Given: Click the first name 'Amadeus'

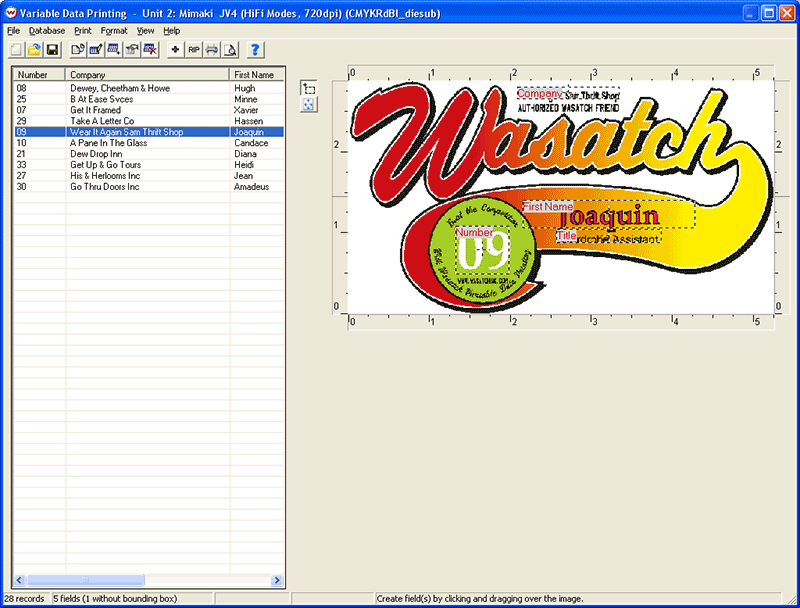Looking at the screenshot, I should pyautogui.click(x=252, y=187).
